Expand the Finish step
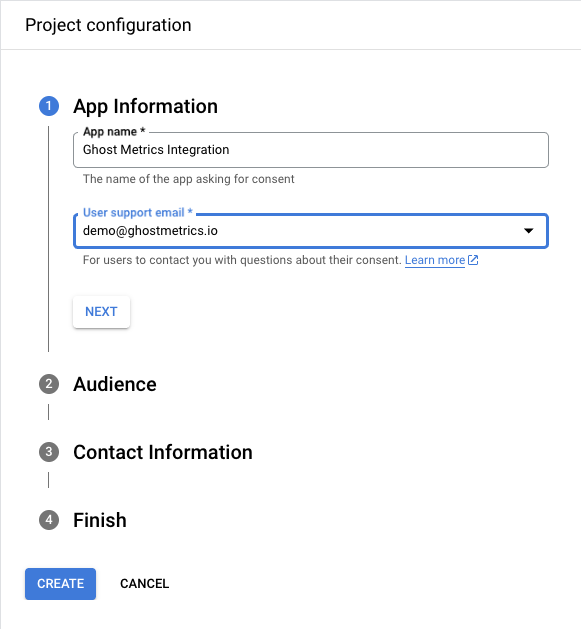The width and height of the screenshot is (581, 629). pos(100,520)
